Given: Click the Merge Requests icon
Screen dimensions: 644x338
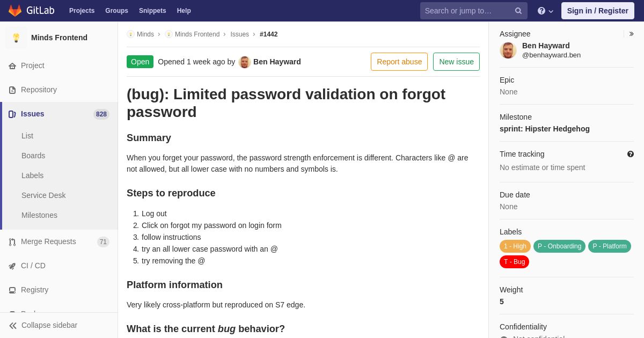Looking at the screenshot, I should click(12, 242).
